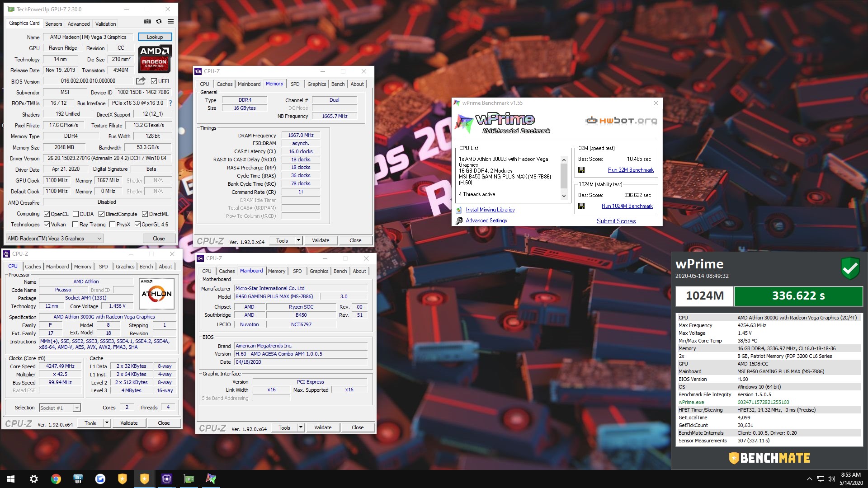Toggle the OpenCL checkbox
868x488 pixels.
pyautogui.click(x=47, y=214)
